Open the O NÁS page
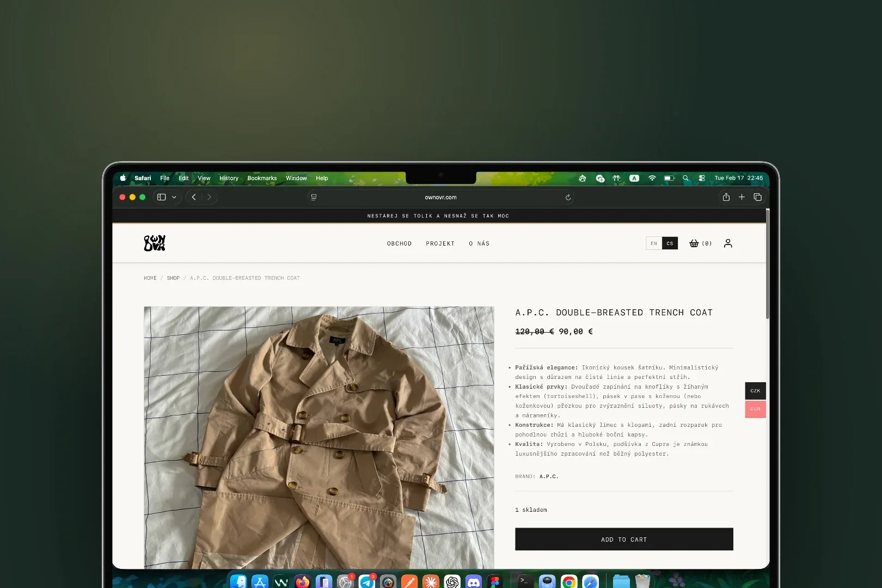Image resolution: width=882 pixels, height=588 pixels. click(x=479, y=243)
